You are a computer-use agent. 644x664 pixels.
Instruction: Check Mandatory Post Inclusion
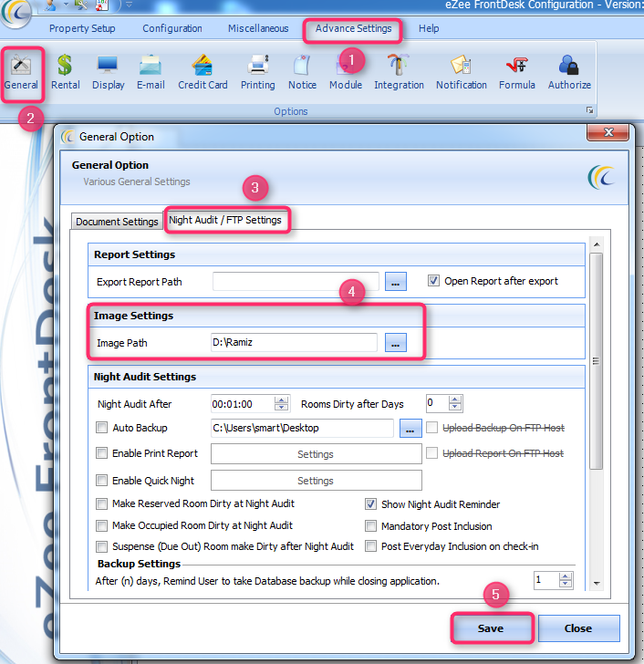coord(370,526)
